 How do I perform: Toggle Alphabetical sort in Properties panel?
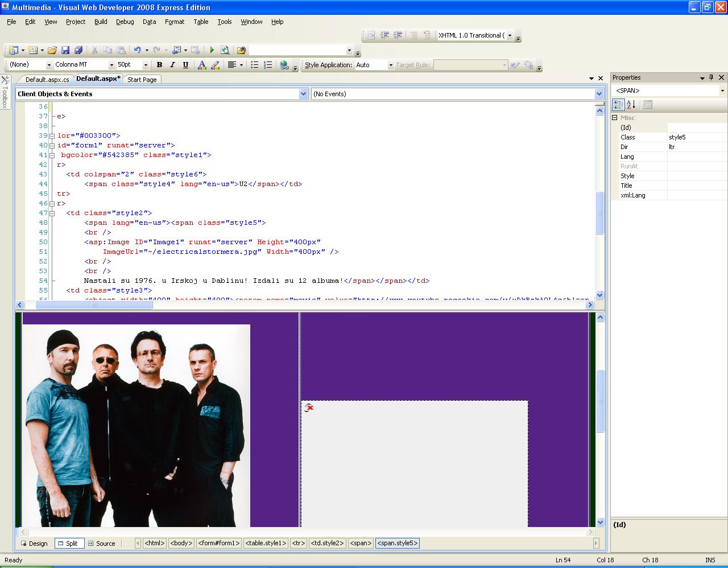tap(631, 105)
